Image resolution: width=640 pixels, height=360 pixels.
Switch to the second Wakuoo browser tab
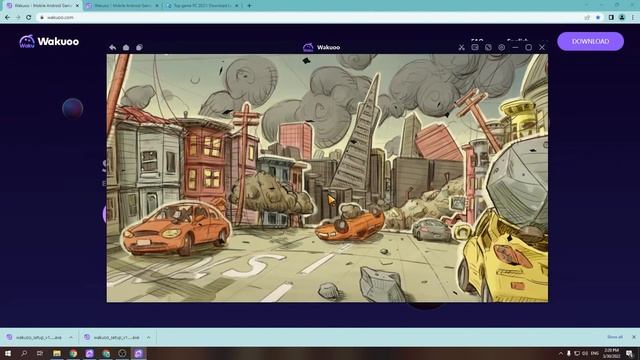coord(122,6)
